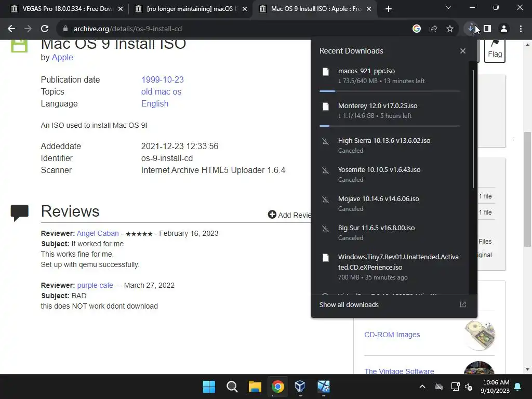Screen dimensions: 532x399
Task: Close the Mac OS 9 Install ISO tab
Action: tap(369, 9)
